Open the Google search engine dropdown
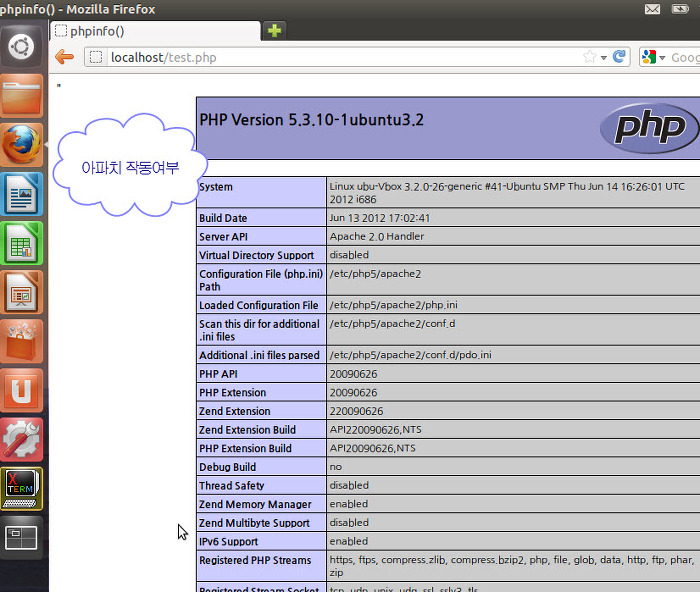 coord(653,57)
